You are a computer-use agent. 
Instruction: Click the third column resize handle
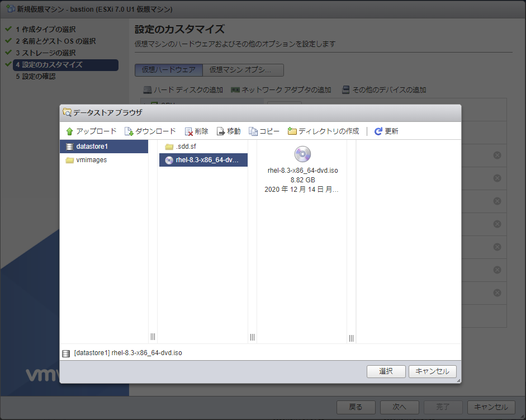pyautogui.click(x=351, y=338)
